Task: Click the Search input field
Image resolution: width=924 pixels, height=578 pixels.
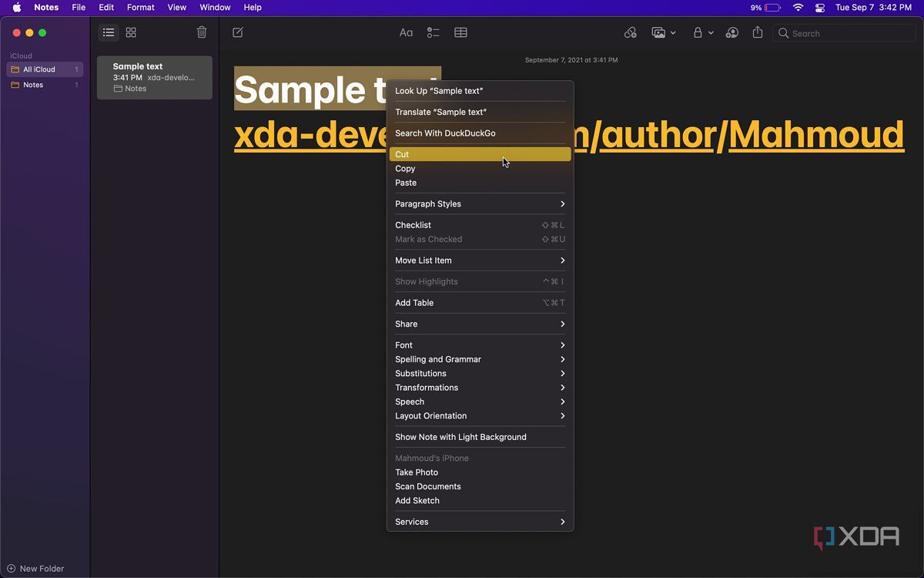Action: coord(845,33)
